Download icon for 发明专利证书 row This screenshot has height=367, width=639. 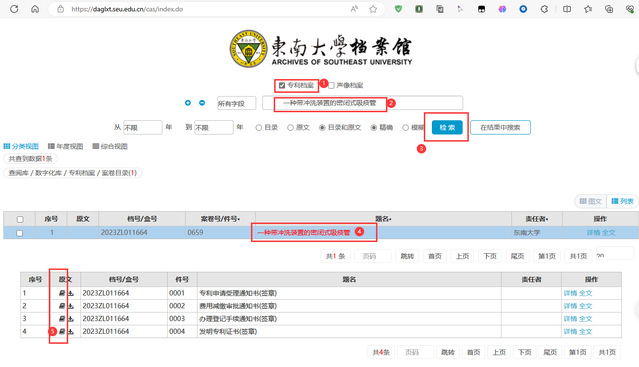[71, 332]
